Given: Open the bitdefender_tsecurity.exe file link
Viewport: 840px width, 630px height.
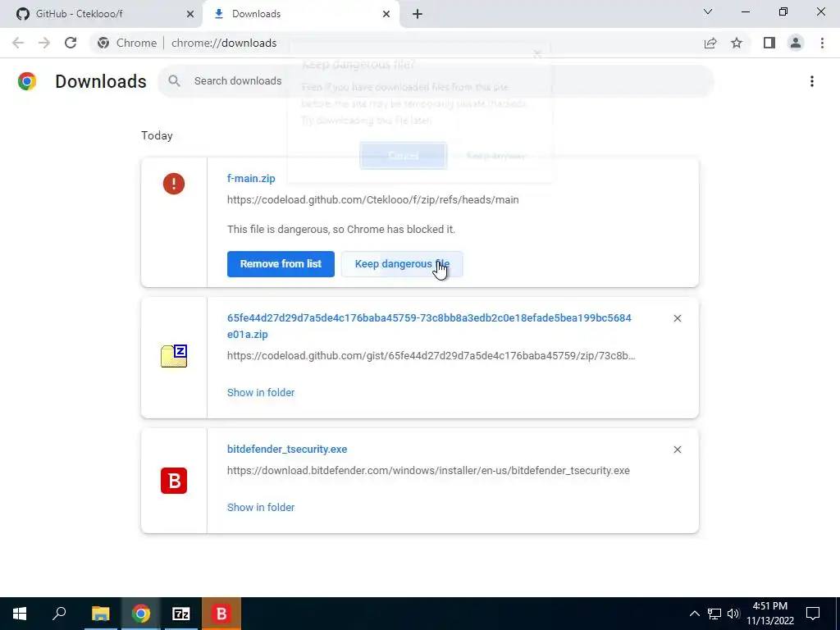Looking at the screenshot, I should 287,450.
